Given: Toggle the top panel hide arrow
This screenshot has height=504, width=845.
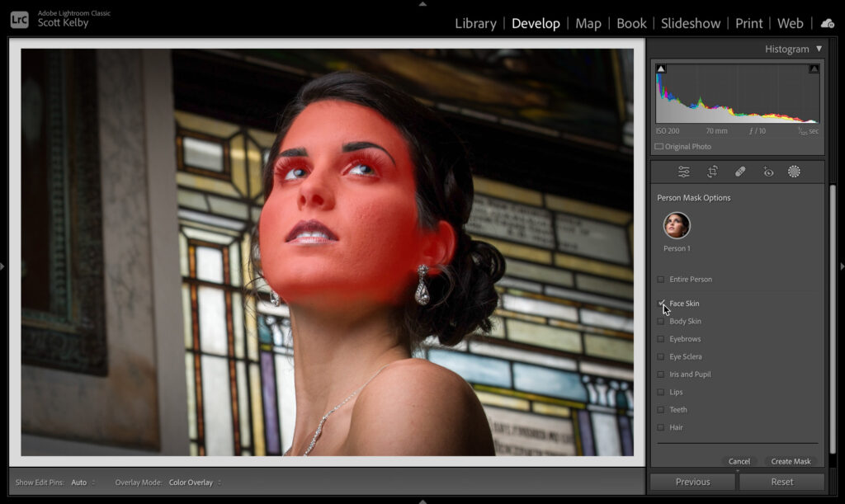Looking at the screenshot, I should (422, 4).
